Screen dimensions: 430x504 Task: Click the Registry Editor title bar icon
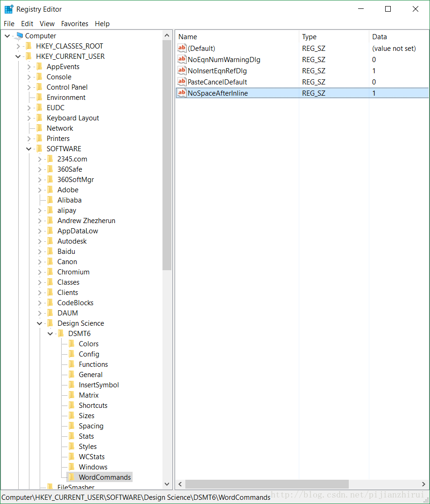9,9
